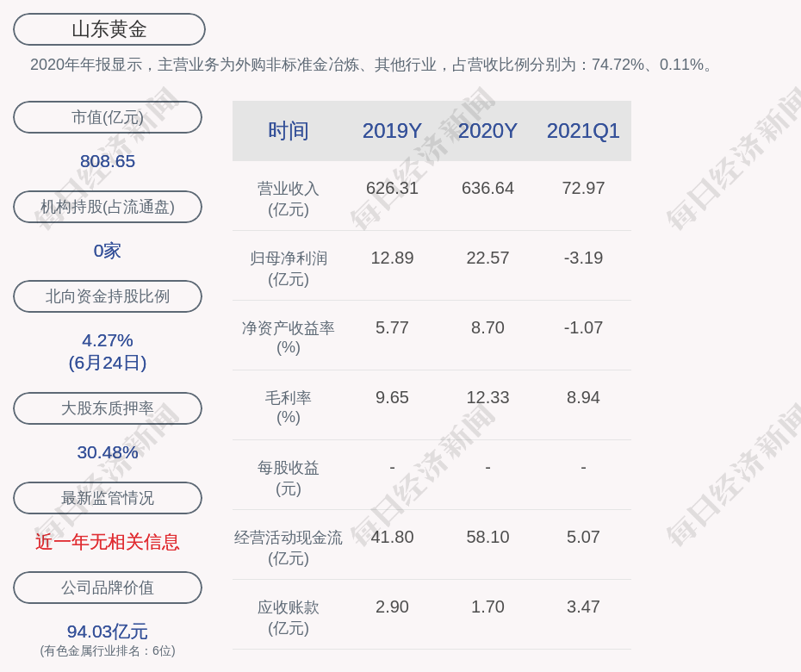The width and height of the screenshot is (801, 672).
Task: Select the 8.94 gross margin cell
Action: 583,397
